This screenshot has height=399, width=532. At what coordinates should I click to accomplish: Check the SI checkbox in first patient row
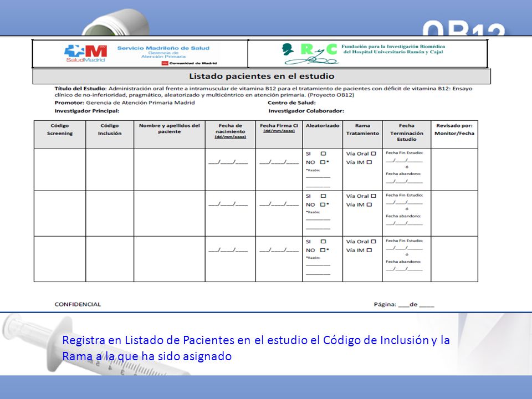[323, 154]
